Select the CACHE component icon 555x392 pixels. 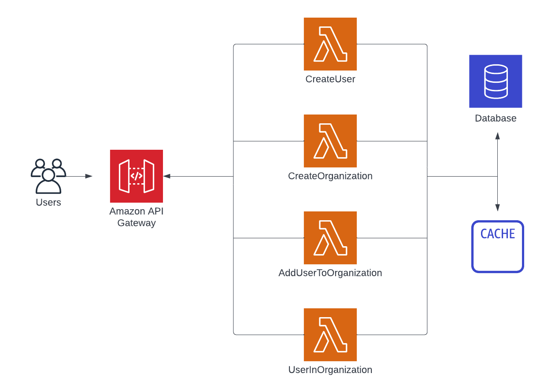[497, 247]
